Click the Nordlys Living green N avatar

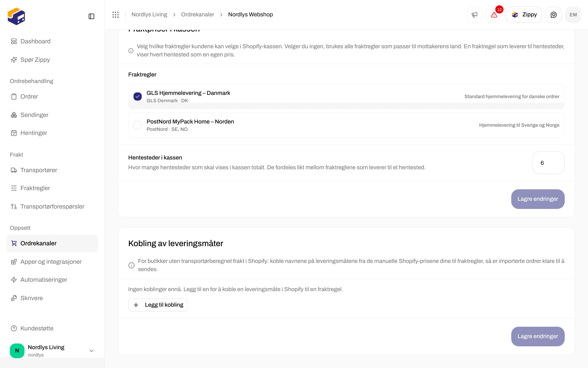[x=17, y=351]
